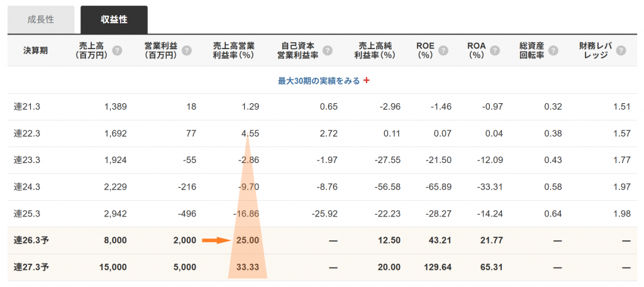The width and height of the screenshot is (644, 287).
Task: Open help icon beside 総資産回転率
Action: [x=553, y=50]
